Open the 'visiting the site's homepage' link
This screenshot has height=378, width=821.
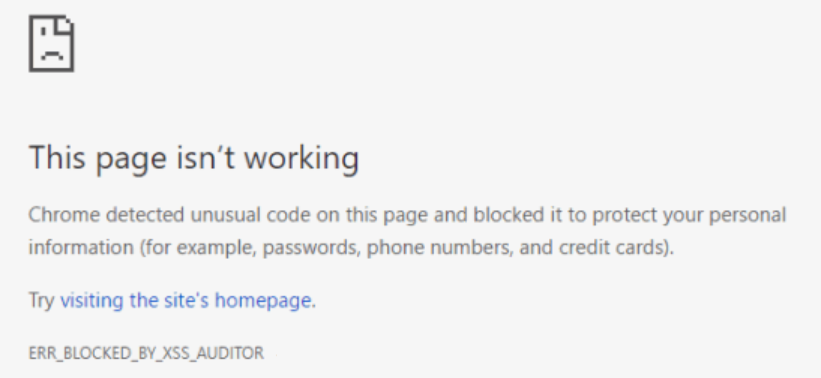(x=186, y=301)
